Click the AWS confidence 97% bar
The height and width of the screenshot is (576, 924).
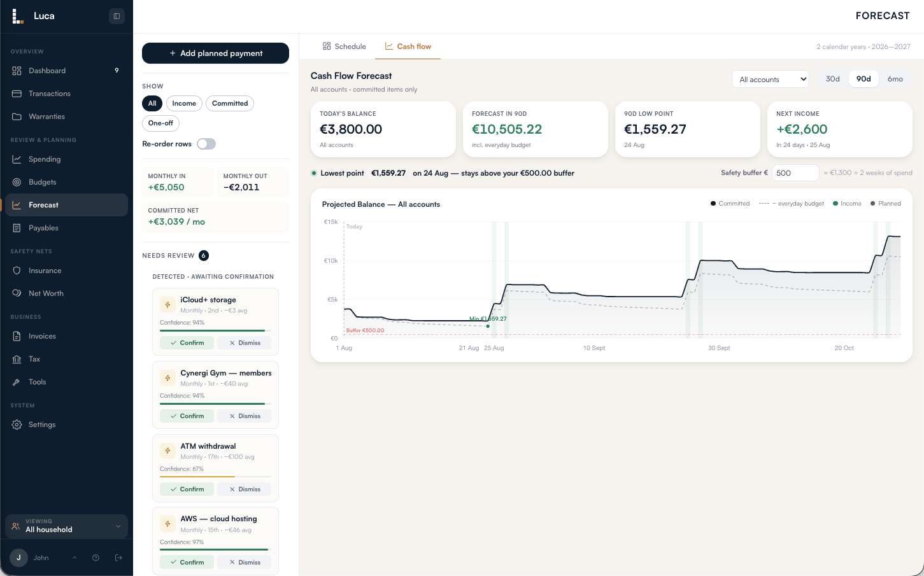click(x=215, y=549)
